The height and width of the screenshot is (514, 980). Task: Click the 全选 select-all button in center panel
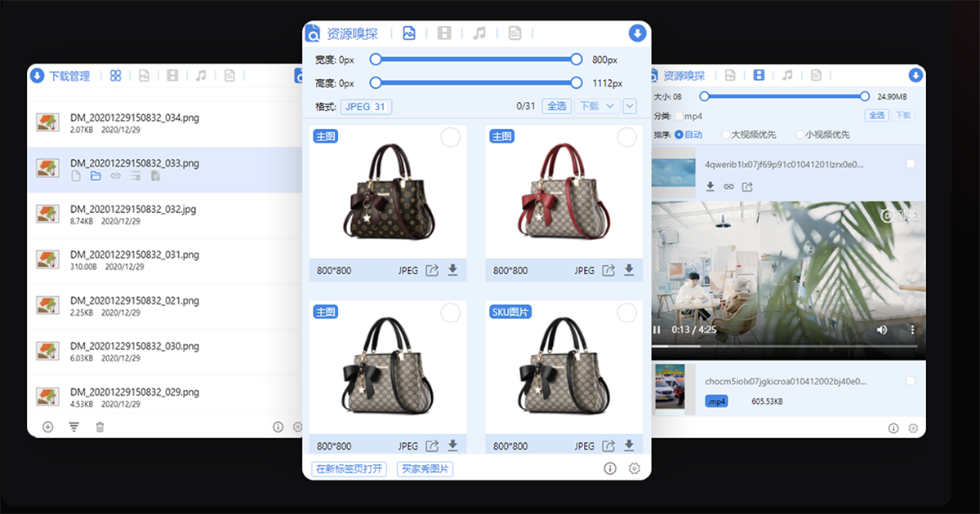pos(557,106)
